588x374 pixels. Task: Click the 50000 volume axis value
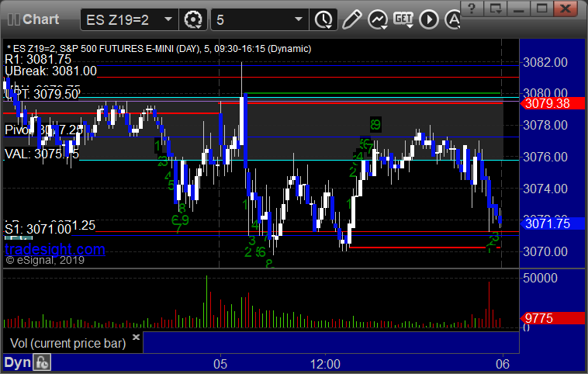tap(541, 278)
